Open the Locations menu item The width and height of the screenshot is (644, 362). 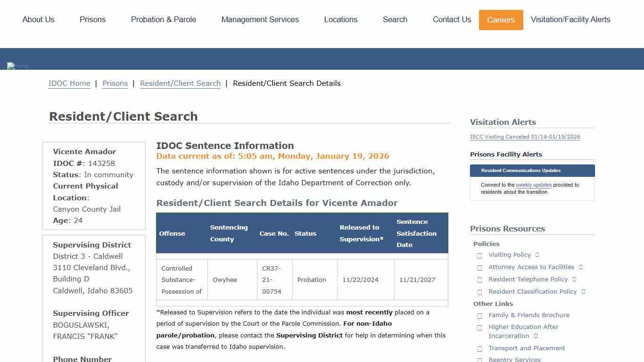tap(340, 20)
